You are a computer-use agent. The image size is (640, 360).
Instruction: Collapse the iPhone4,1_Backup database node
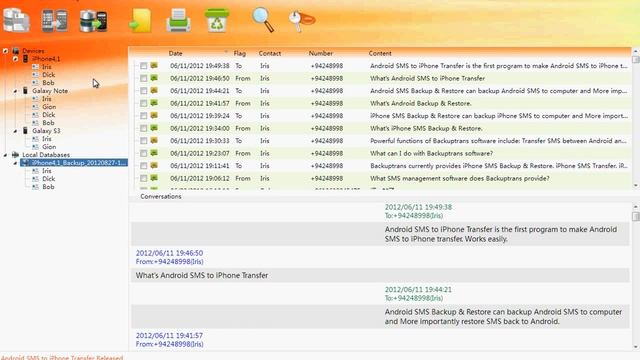coord(15,163)
